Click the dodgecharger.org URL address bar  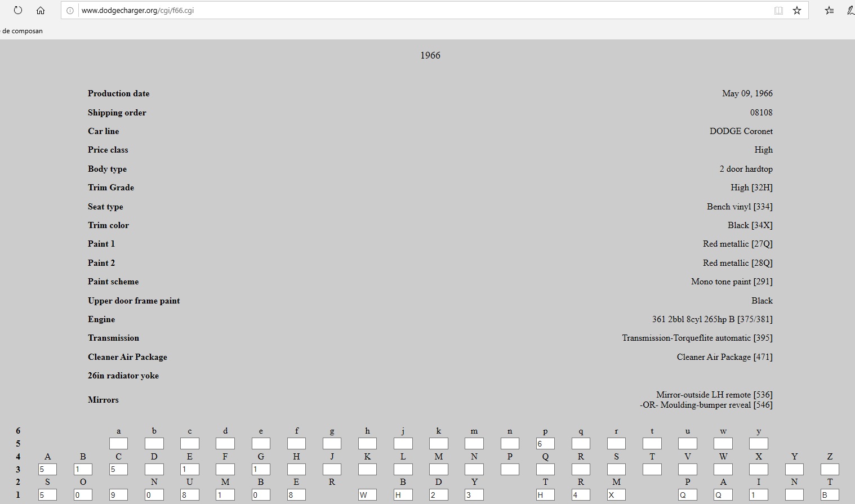(x=394, y=11)
